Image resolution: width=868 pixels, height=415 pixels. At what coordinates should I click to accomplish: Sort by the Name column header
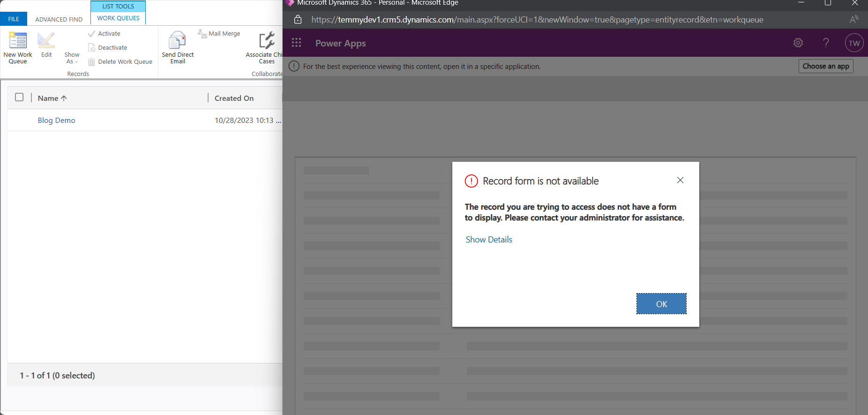(x=52, y=98)
